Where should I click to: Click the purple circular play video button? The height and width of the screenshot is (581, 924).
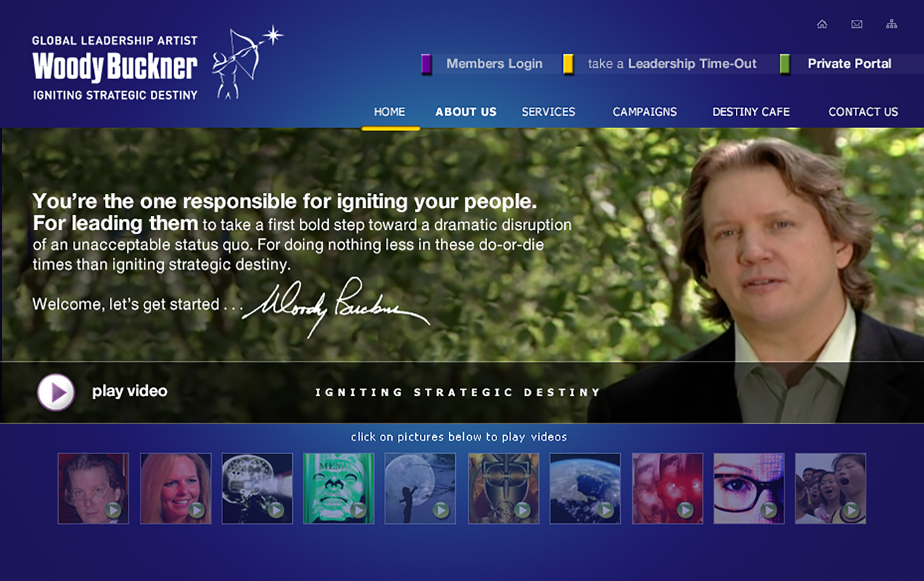(56, 392)
